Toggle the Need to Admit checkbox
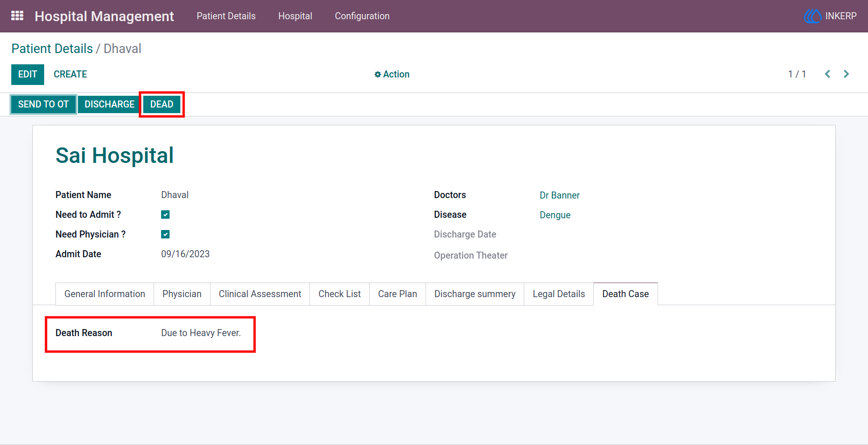The image size is (868, 445). click(165, 215)
